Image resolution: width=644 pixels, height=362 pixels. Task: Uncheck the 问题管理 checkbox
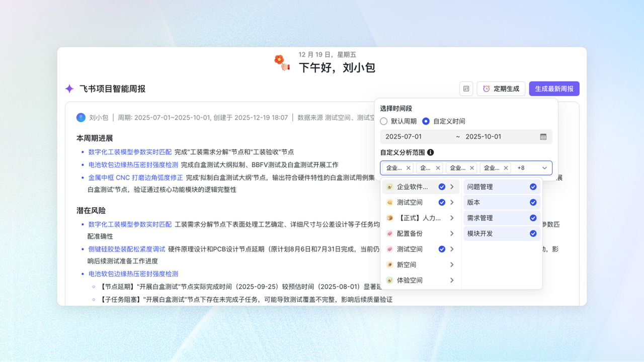pos(533,187)
